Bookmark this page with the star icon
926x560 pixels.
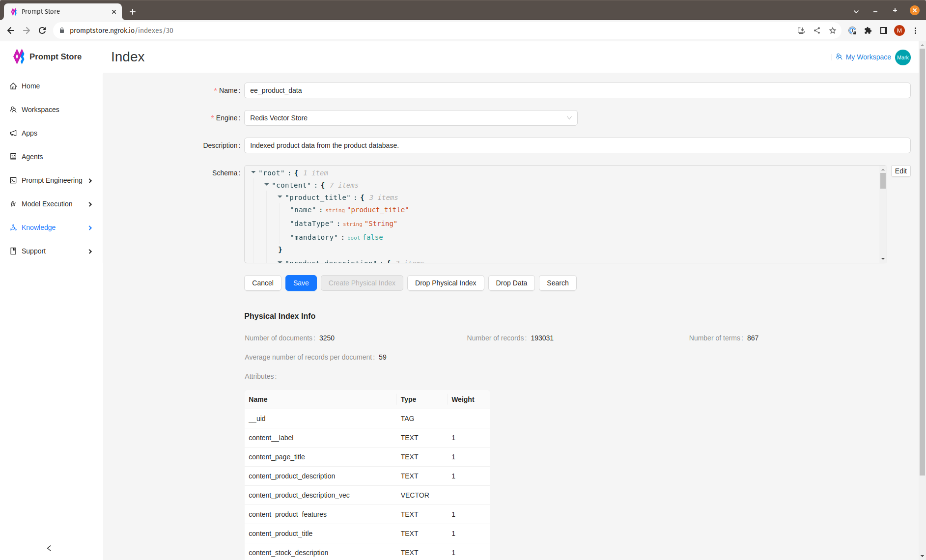click(833, 30)
